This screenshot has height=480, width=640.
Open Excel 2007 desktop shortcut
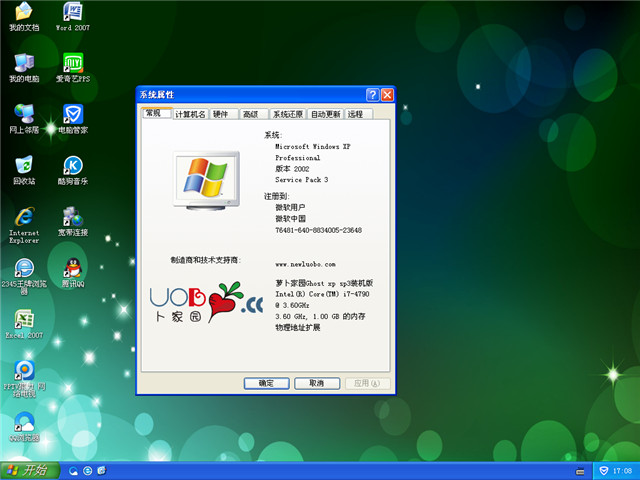click(23, 321)
